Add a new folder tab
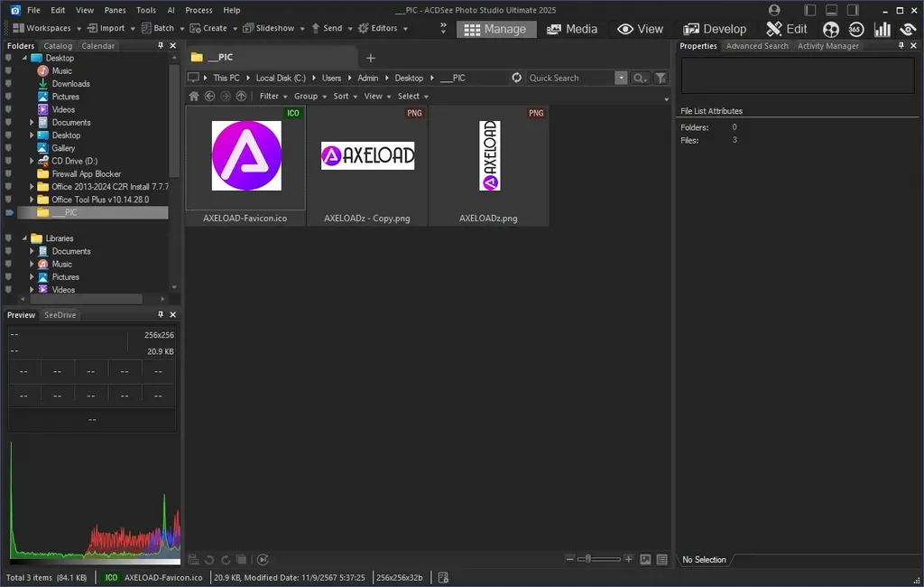The image size is (924, 587). [x=370, y=57]
